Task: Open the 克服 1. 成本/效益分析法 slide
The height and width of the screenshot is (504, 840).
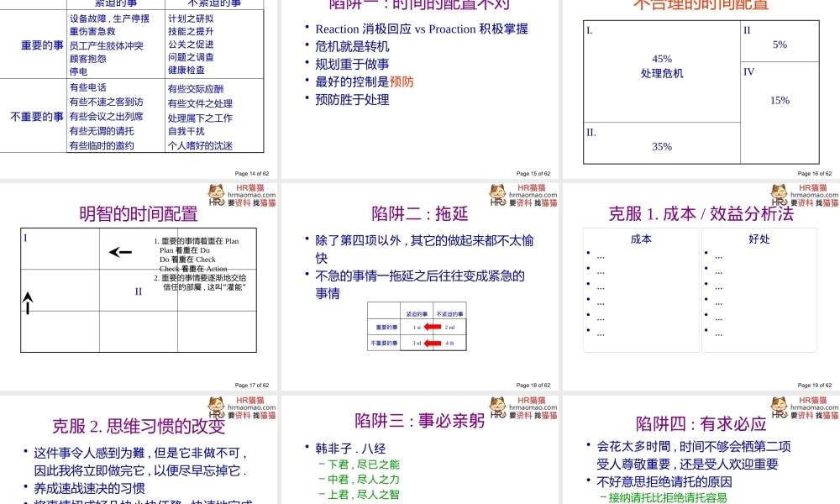Action: (x=701, y=287)
